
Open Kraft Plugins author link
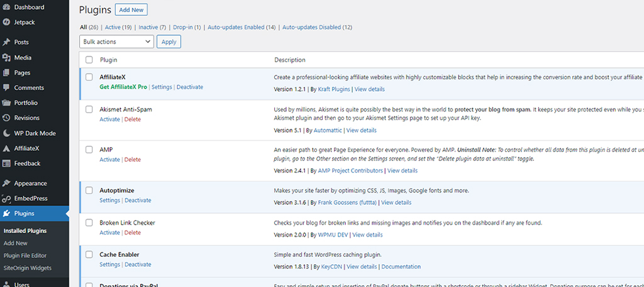335,89
